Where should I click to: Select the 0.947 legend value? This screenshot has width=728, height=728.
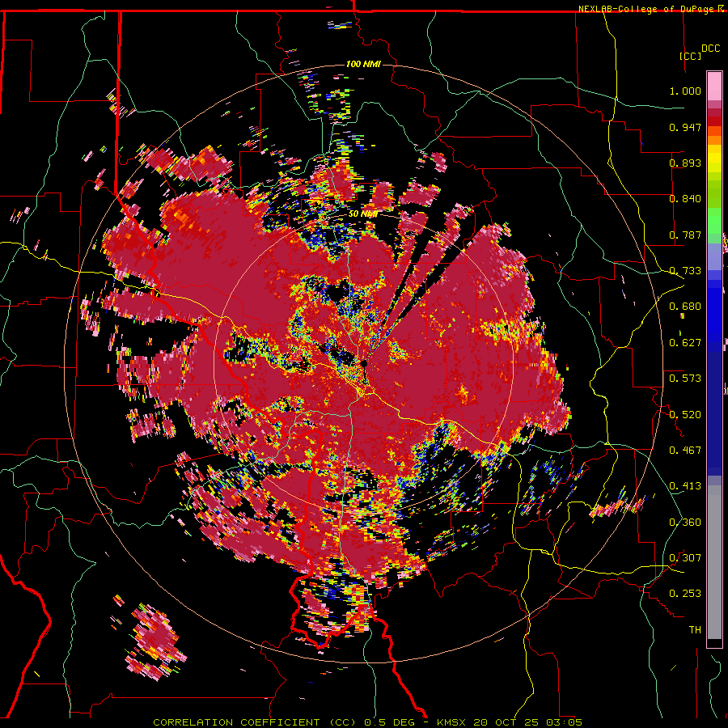tap(685, 127)
